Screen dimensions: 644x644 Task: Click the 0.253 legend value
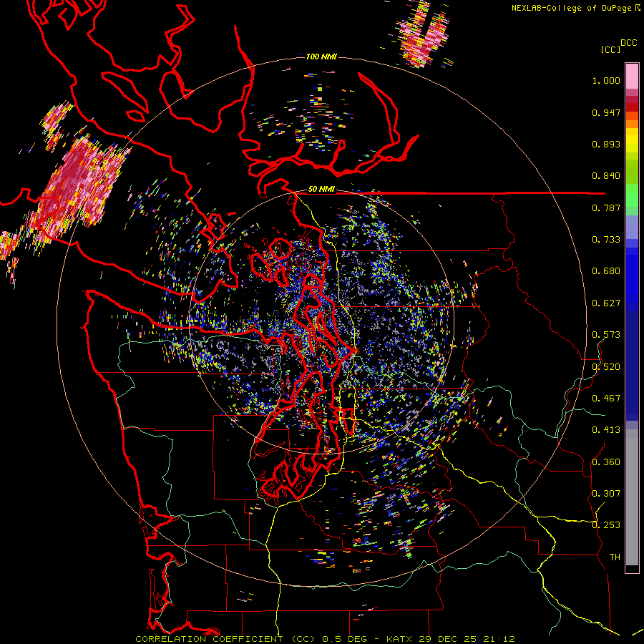[606, 525]
